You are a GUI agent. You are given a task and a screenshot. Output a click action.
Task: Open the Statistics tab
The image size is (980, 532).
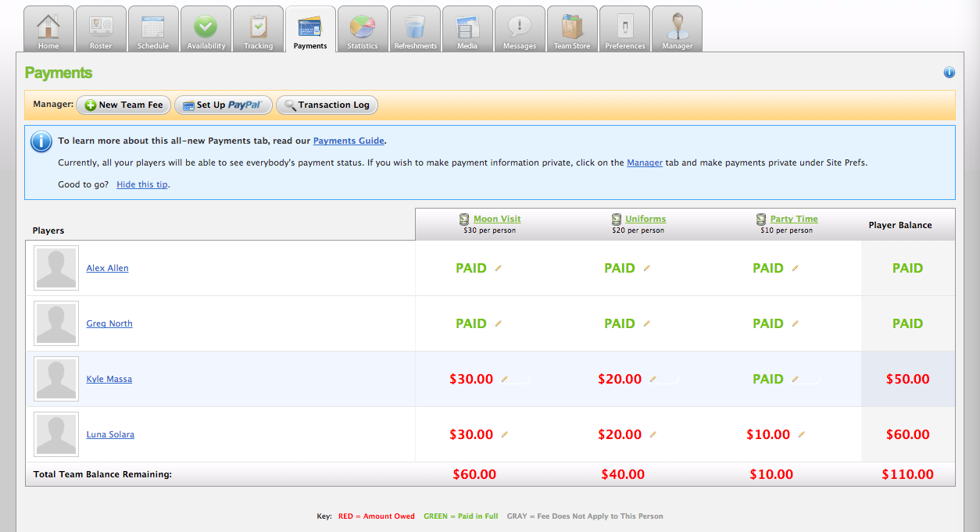click(x=363, y=29)
